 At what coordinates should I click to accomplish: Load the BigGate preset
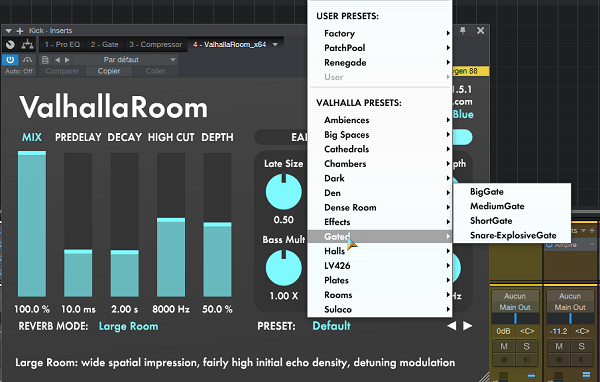pyautogui.click(x=512, y=192)
